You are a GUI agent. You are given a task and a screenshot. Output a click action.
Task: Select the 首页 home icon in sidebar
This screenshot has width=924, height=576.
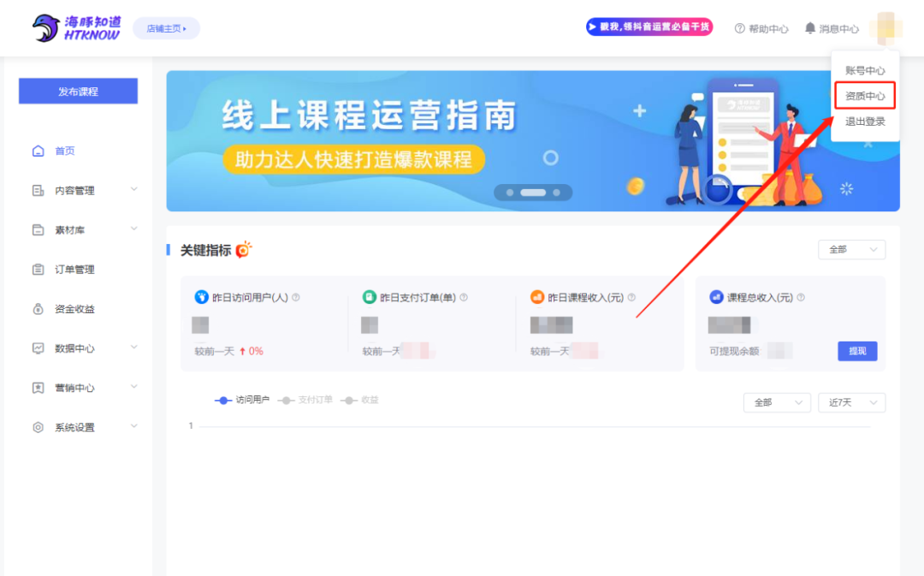pos(38,151)
